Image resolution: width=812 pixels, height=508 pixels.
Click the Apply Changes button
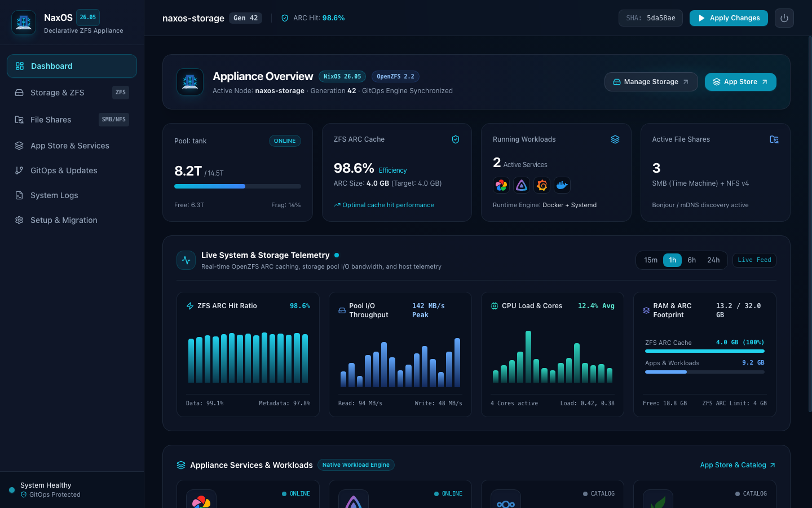click(x=729, y=18)
